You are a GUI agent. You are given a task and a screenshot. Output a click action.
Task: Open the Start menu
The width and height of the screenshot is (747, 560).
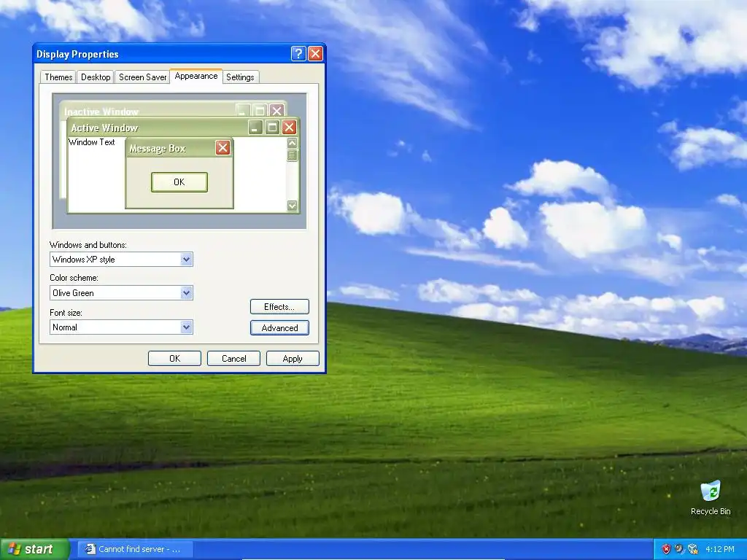tap(34, 549)
